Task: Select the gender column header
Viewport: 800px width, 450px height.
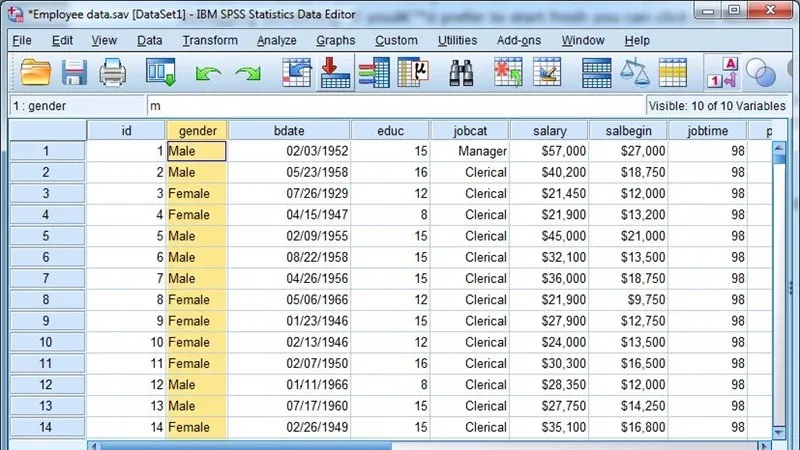Action: pos(197,131)
